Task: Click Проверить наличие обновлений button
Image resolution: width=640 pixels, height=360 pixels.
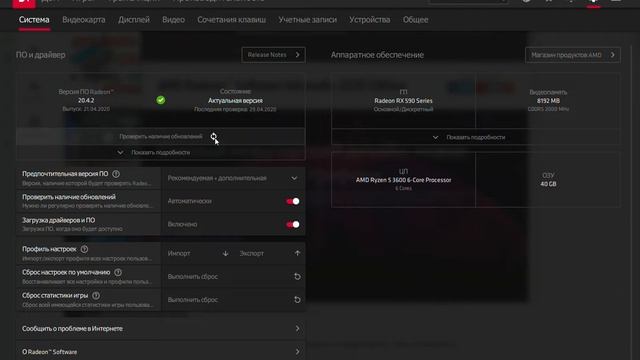Action: [x=160, y=136]
